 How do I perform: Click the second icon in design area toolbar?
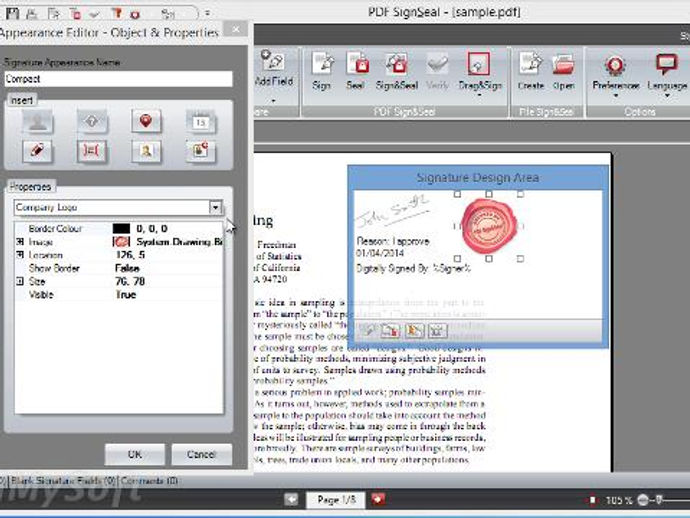tap(391, 330)
